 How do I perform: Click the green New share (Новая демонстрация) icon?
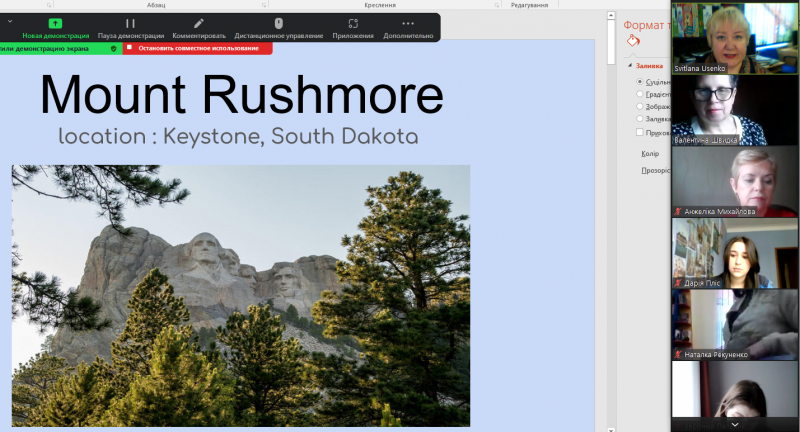click(x=55, y=23)
